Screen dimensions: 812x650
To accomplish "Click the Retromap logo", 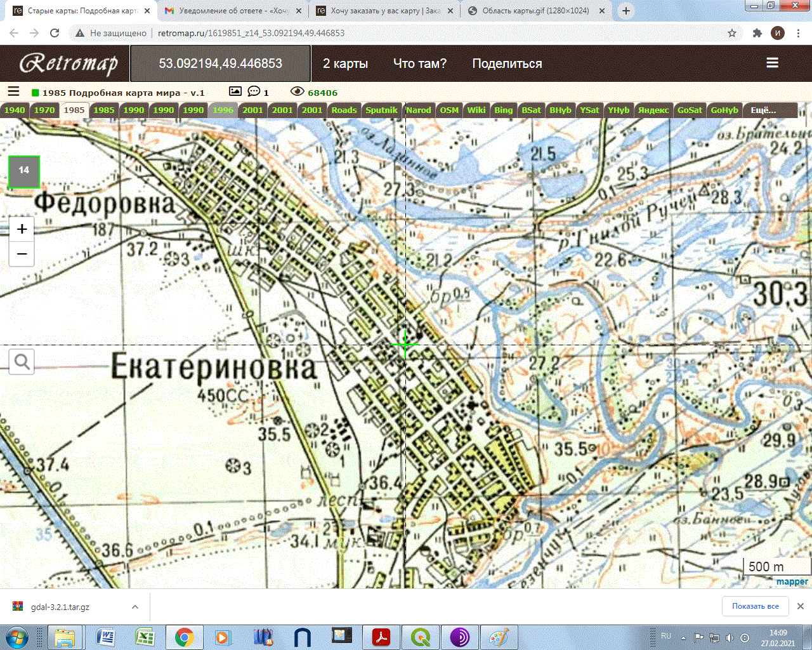I will pyautogui.click(x=69, y=63).
